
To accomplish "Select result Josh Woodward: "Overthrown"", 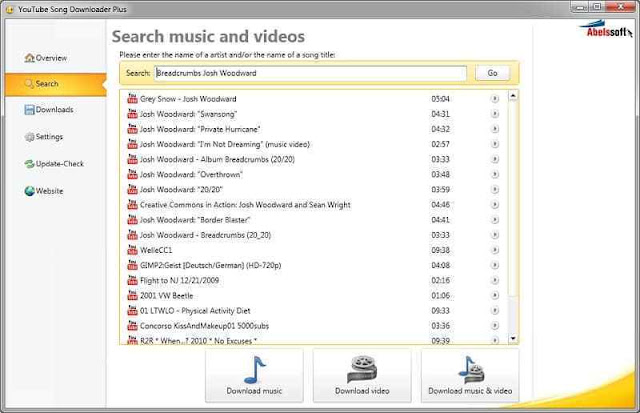I will click(x=191, y=174).
